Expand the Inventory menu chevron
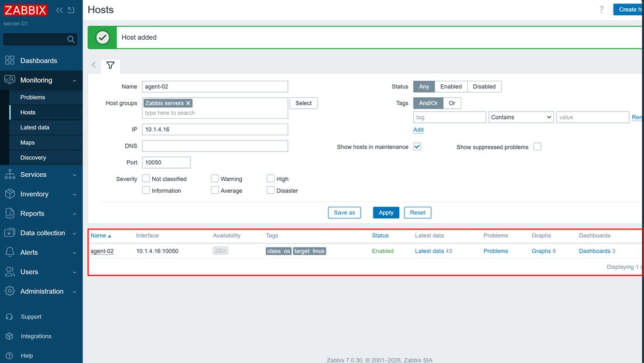 (74, 194)
